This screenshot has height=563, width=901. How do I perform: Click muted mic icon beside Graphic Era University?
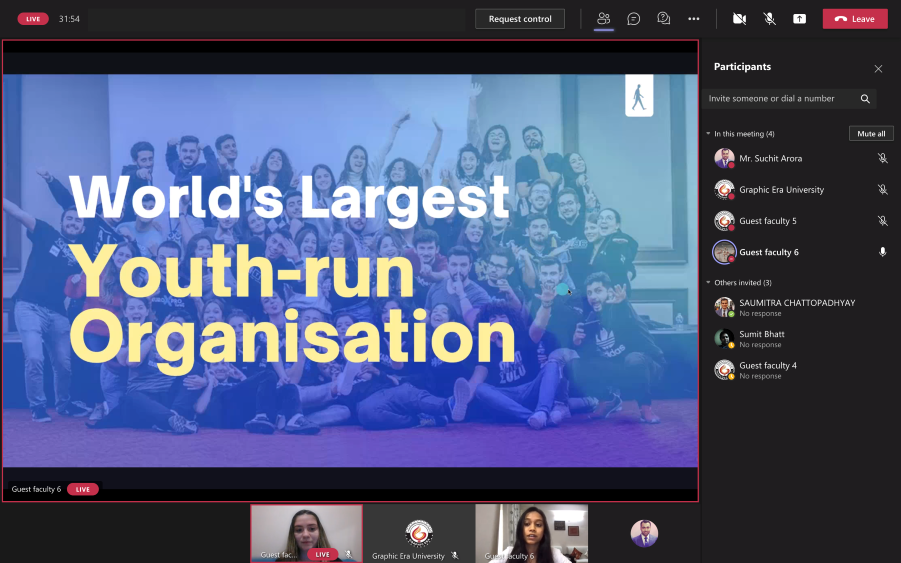coord(882,190)
